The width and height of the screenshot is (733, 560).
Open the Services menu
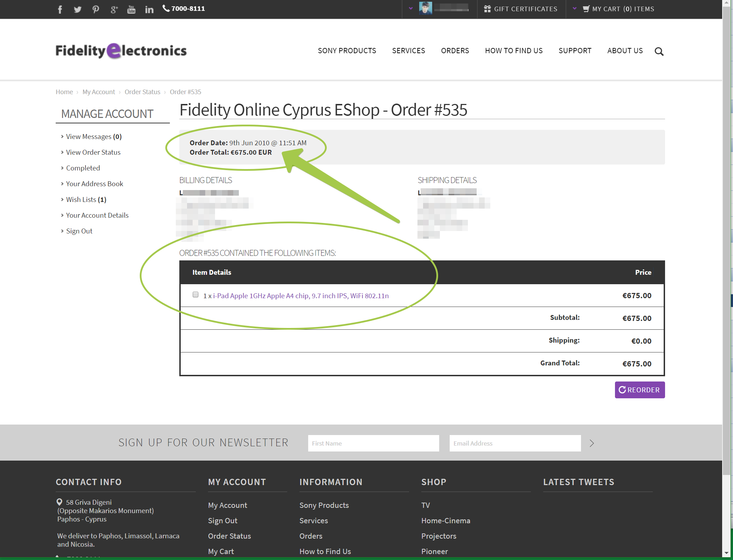point(408,51)
